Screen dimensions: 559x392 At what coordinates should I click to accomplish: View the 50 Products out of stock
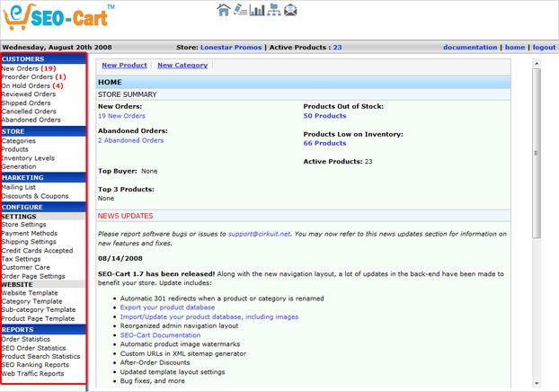[x=324, y=116]
